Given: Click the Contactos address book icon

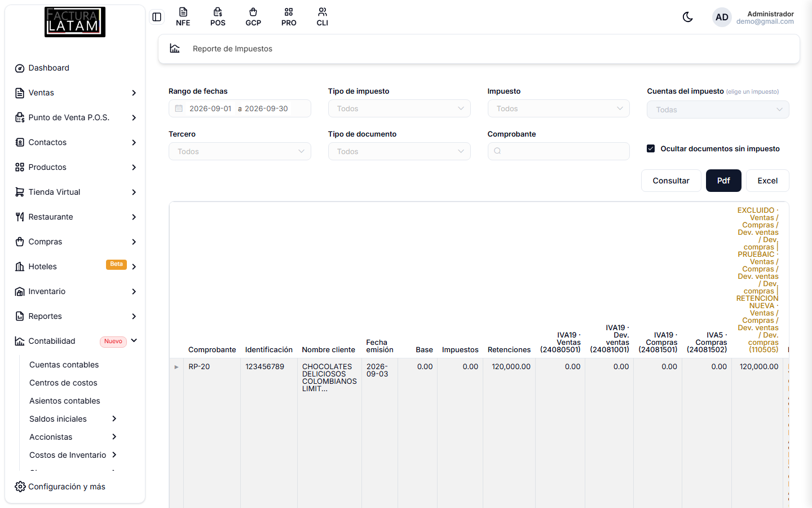Looking at the screenshot, I should [x=20, y=143].
